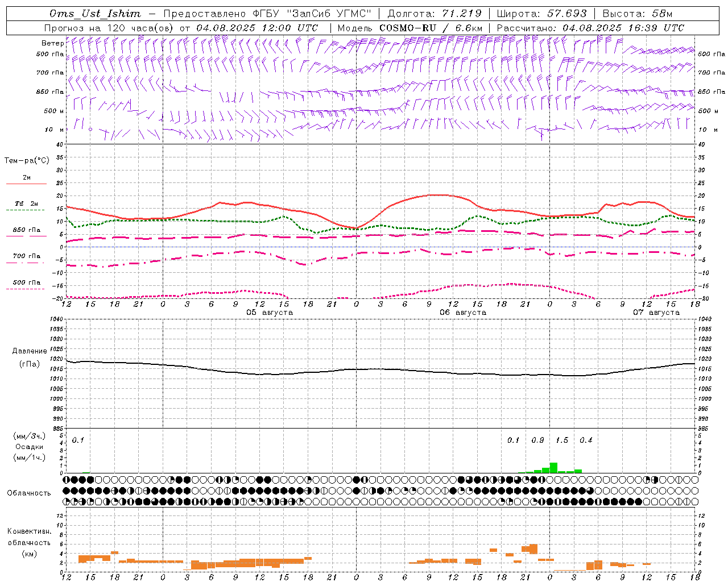Click the 700 гПа wind level label on left
The height and width of the screenshot is (582, 728).
pos(50,73)
